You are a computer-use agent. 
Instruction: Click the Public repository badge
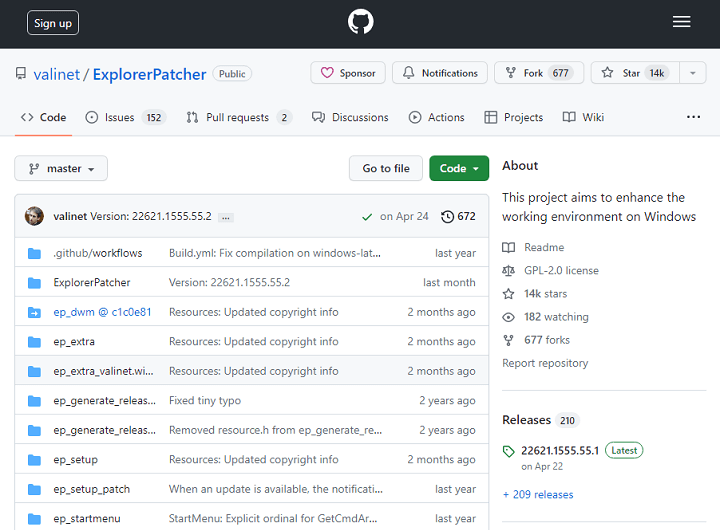click(x=232, y=74)
